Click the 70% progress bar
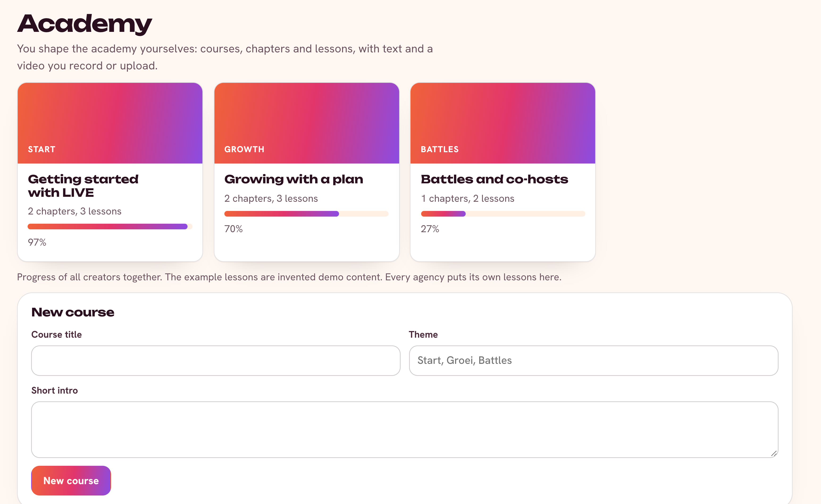Image resolution: width=821 pixels, height=504 pixels. (x=306, y=214)
